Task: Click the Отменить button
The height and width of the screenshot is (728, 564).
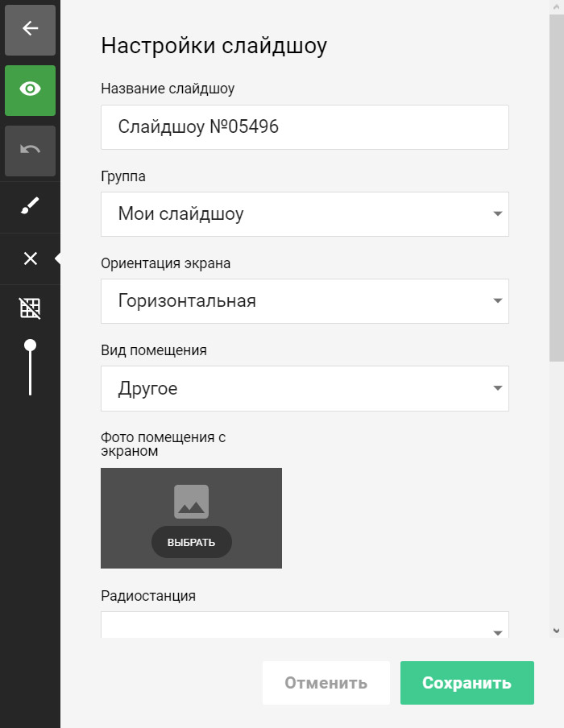Action: [326, 683]
